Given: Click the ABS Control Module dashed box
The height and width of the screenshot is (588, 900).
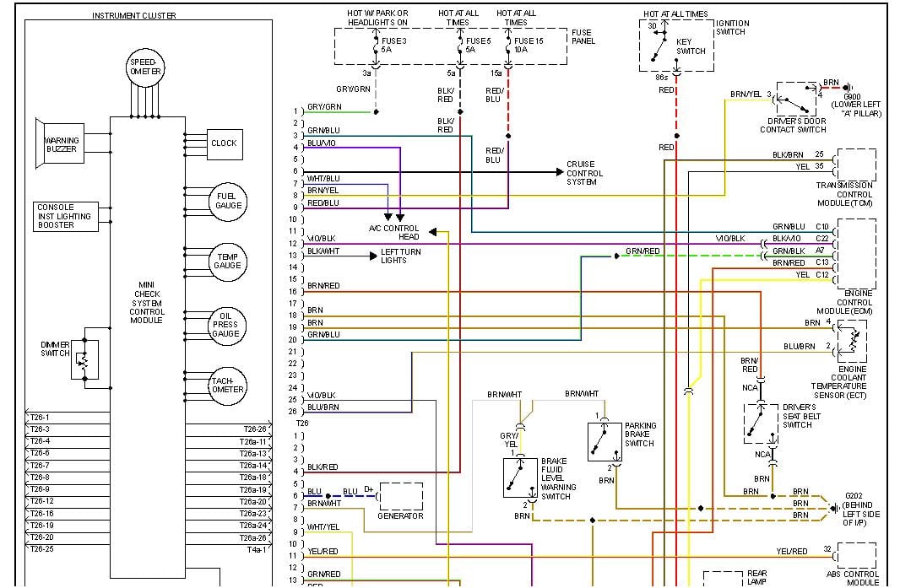Looking at the screenshot, I should [x=857, y=555].
